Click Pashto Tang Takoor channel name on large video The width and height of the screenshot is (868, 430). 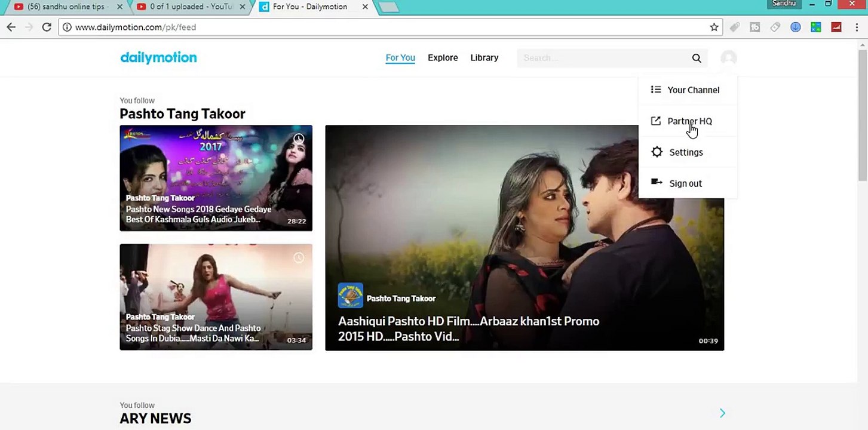401,298
